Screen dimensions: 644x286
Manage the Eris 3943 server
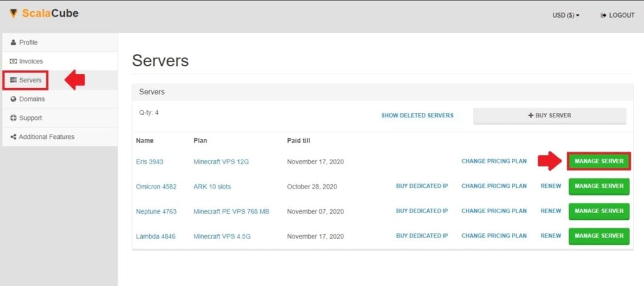click(x=599, y=161)
